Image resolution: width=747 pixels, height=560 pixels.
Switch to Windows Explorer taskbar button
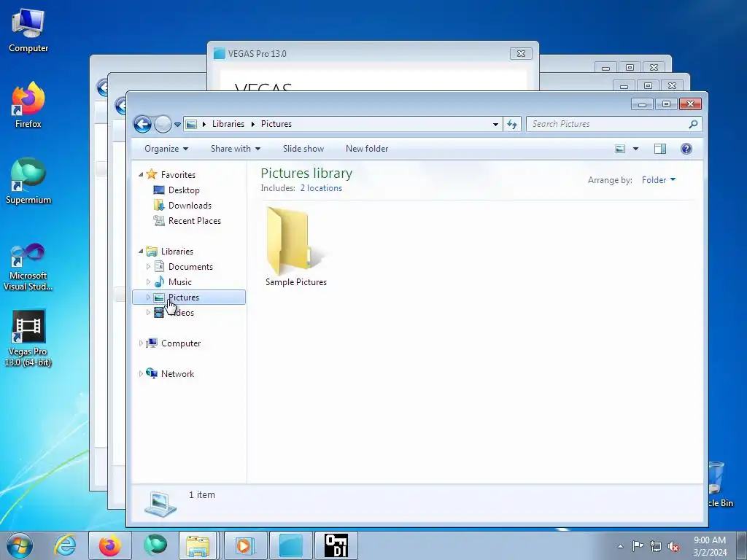[197, 545]
